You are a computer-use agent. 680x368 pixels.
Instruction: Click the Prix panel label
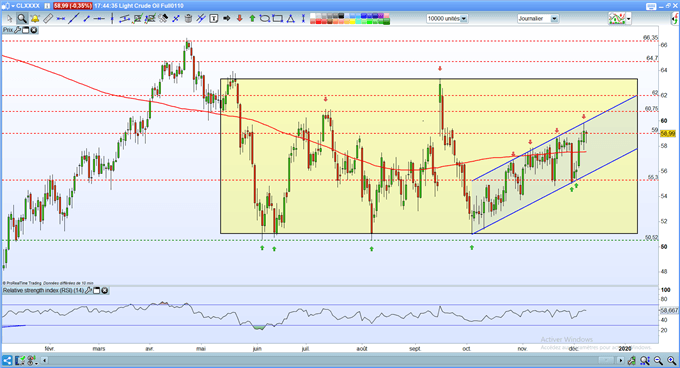(x=8, y=30)
